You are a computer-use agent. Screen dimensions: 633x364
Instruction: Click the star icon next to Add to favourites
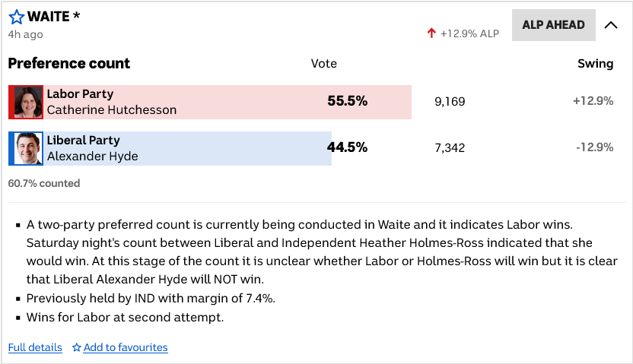77,347
